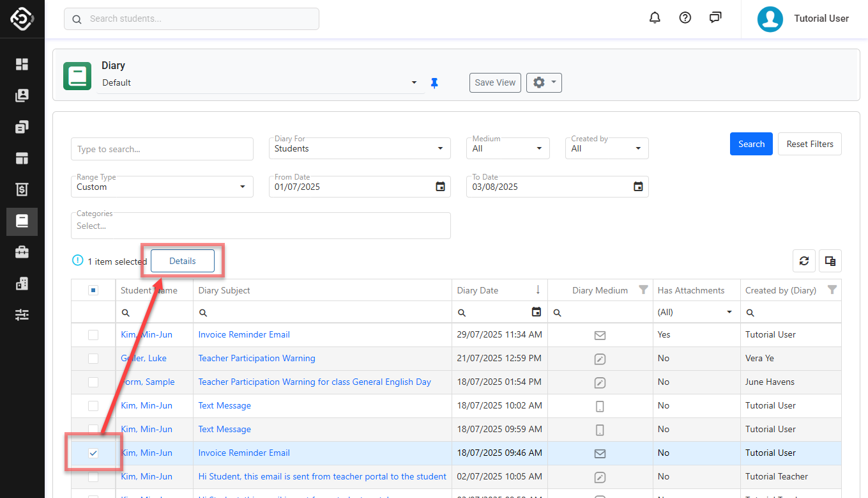This screenshot has width=868, height=498.
Task: Click the Details button
Action: pyautogui.click(x=183, y=261)
